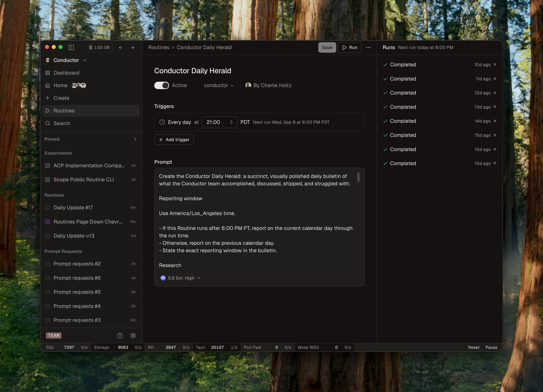The image size is (543, 392).
Task: Open the 5.6 Sol High model dropdown
Action: click(180, 278)
